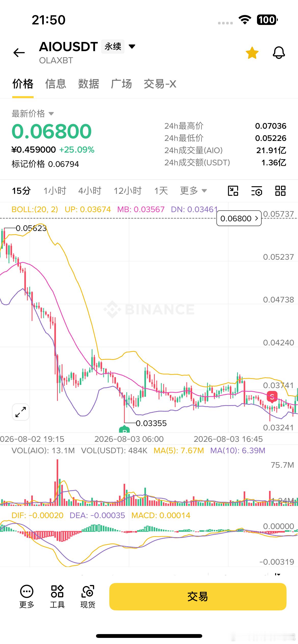298x644 pixels.
Task: Tap the 24h最低价 value 0.05226
Action: click(271, 138)
